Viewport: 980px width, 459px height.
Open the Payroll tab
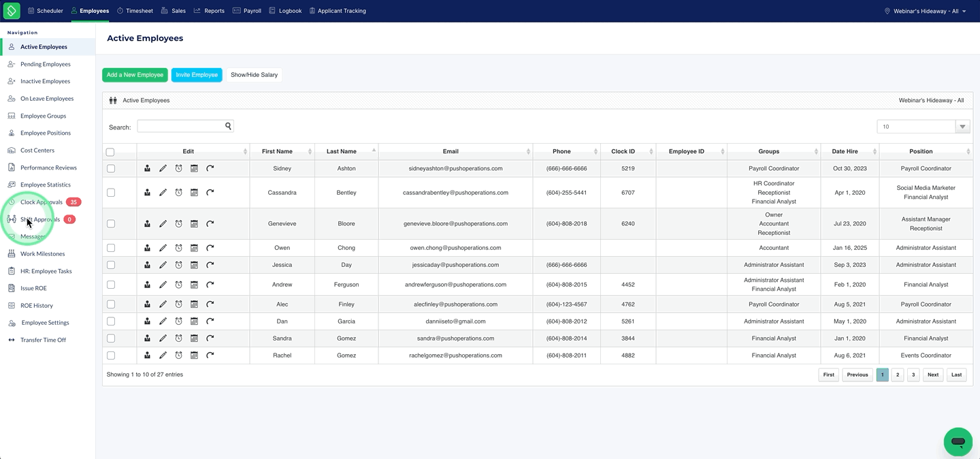coord(246,11)
